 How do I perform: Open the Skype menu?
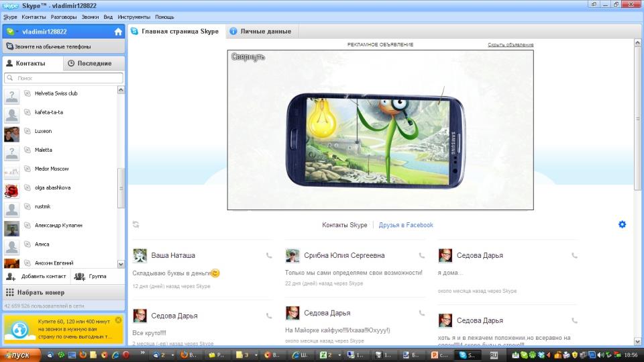10,17
